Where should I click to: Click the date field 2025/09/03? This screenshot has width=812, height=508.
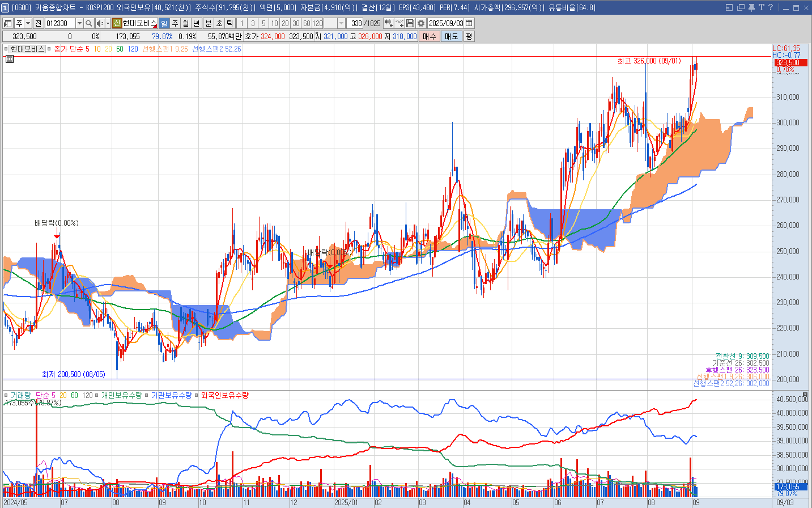[446, 23]
